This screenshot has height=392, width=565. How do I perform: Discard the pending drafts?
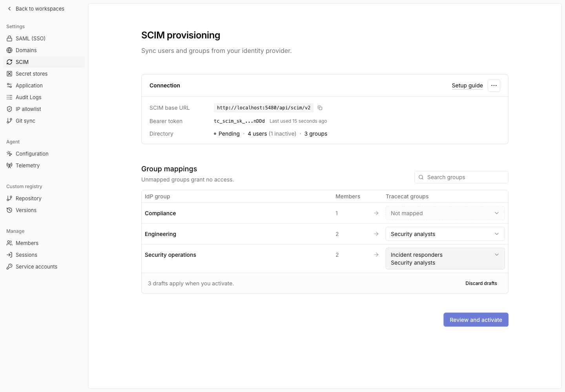481,283
